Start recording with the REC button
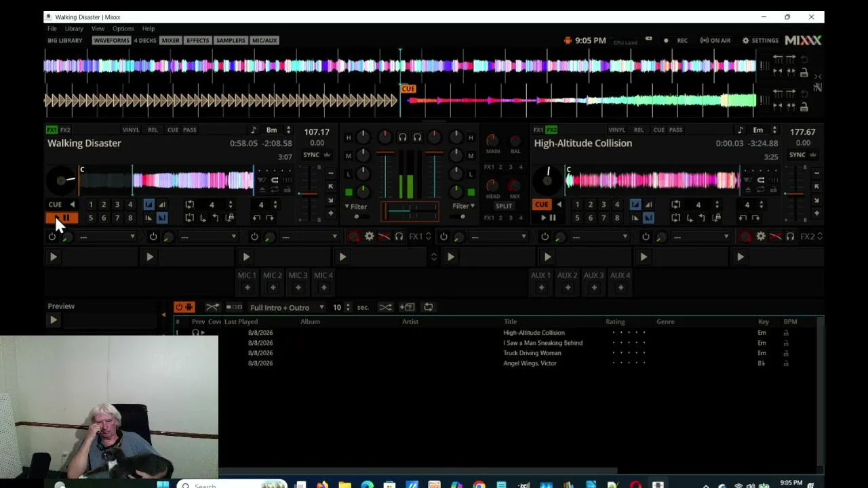The width and height of the screenshot is (868, 488). point(675,41)
